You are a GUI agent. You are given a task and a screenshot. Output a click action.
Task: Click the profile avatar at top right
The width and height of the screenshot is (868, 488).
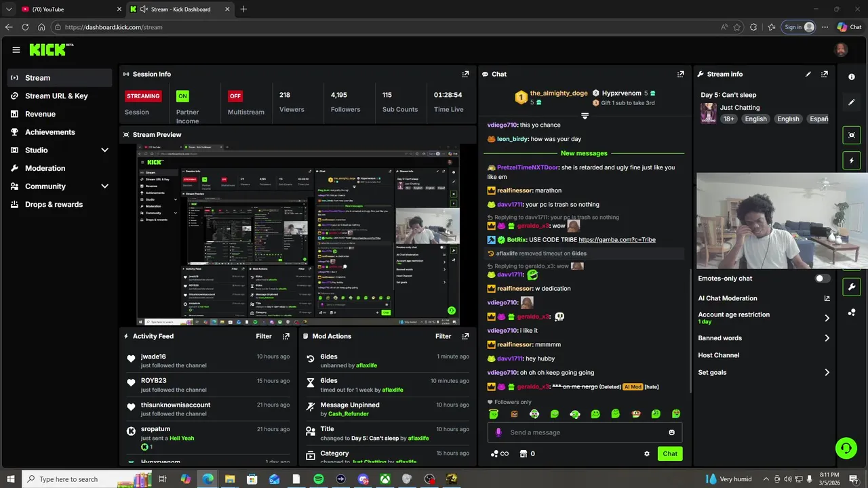pyautogui.click(x=841, y=49)
